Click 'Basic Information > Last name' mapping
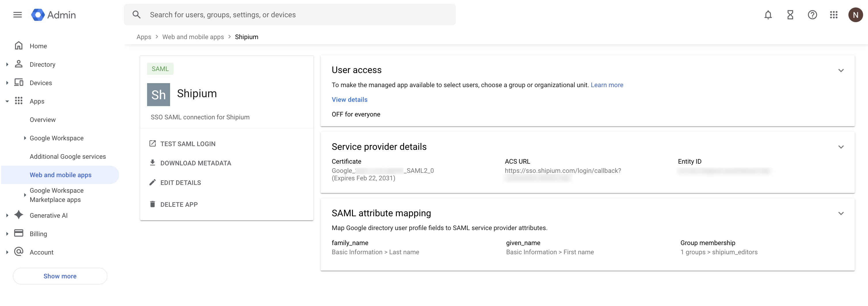The image size is (868, 306). click(375, 252)
